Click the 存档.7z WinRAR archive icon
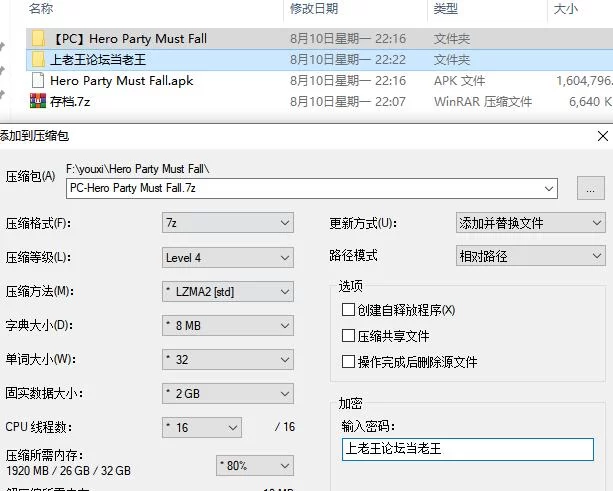This screenshot has height=491, width=613. pos(38,101)
